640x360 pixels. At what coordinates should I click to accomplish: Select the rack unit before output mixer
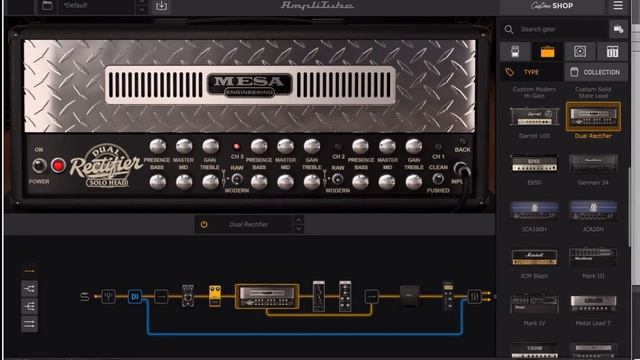[x=448, y=296]
